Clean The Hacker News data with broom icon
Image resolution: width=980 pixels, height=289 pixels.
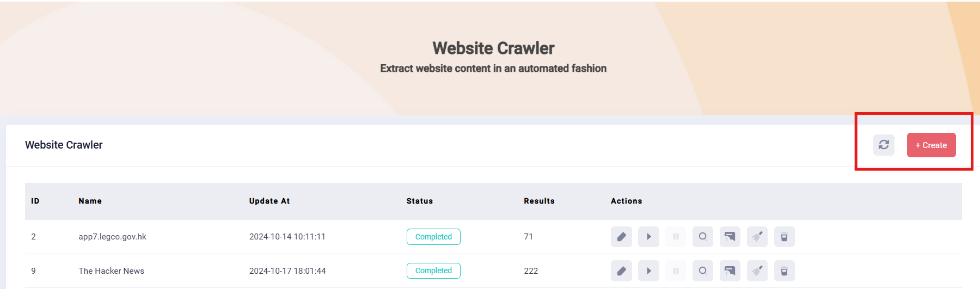click(x=757, y=271)
